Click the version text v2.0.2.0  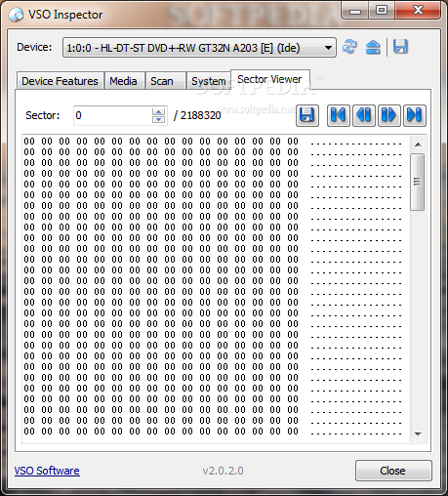click(x=223, y=471)
